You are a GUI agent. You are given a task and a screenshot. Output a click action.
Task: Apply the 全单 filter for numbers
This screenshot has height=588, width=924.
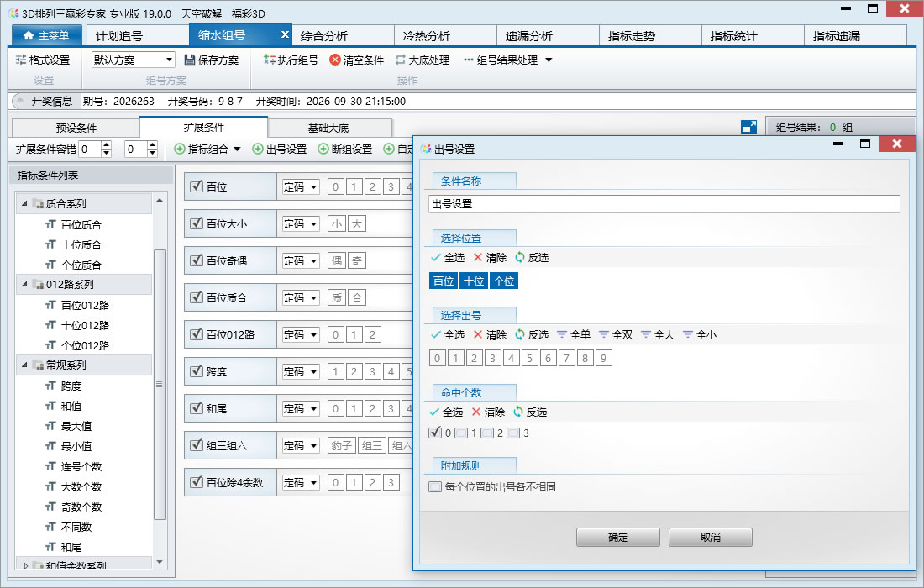574,334
